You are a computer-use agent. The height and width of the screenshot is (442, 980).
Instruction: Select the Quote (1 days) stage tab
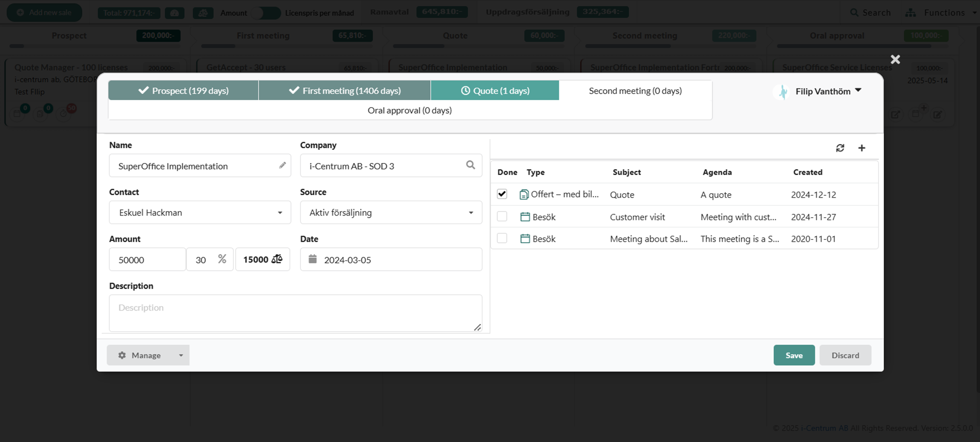[495, 90]
